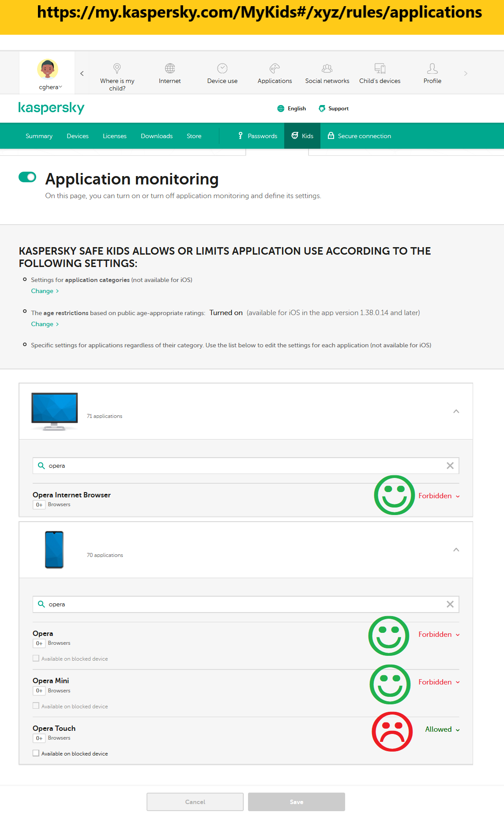Check Available on blocked device for Opera Mini

(36, 706)
